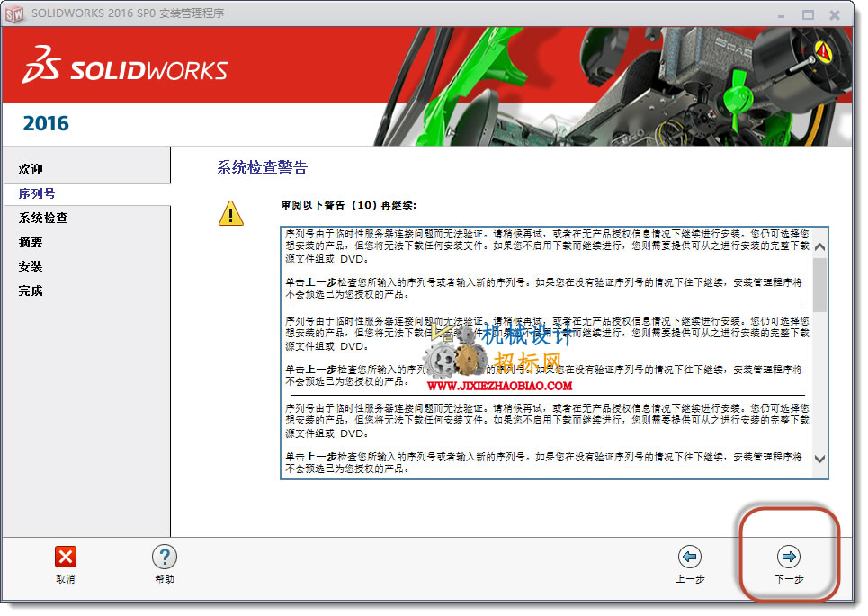The width and height of the screenshot is (868, 616).
Task: Select 欢迎 (Welcome) step in sidebar
Action: (31, 169)
